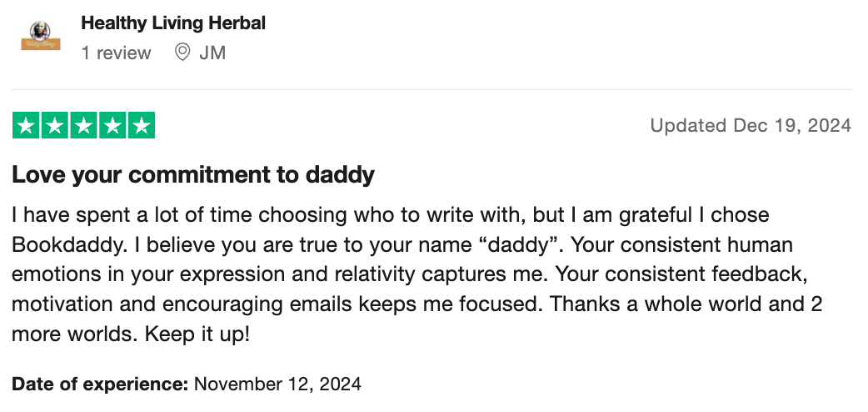Viewport: 868px width, 412px height.
Task: Open the Healthy Living Herbal reviewer profile name
Action: coord(173,23)
